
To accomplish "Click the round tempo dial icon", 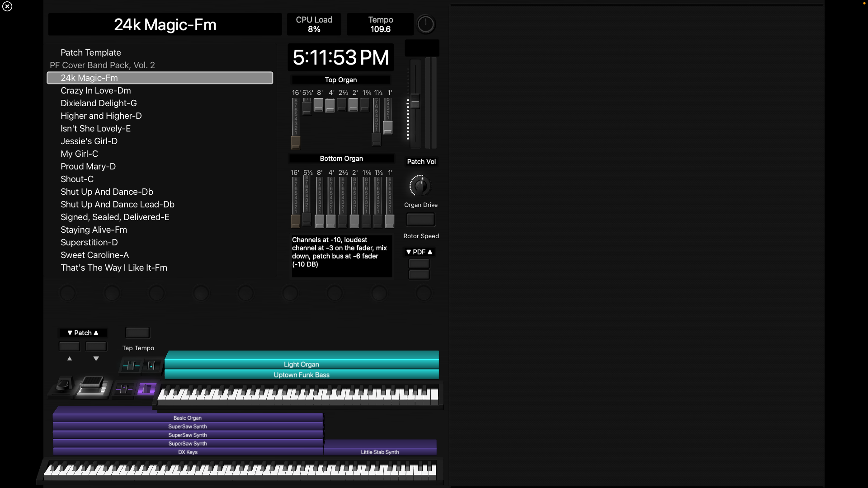I will point(425,24).
